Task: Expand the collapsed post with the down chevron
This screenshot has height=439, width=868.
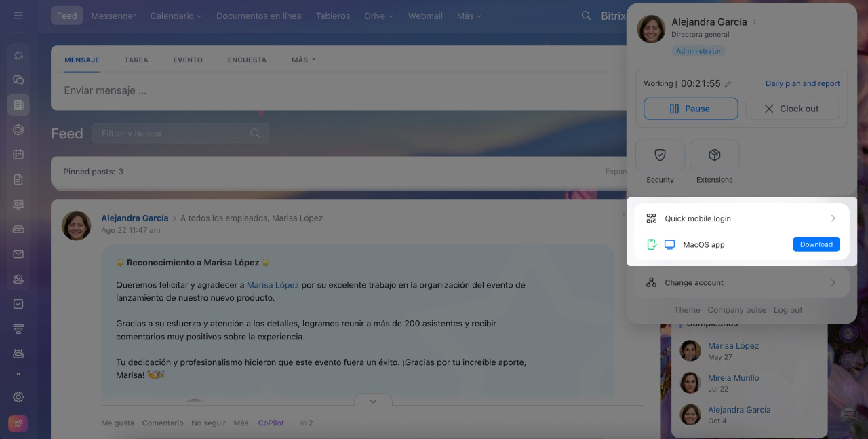Action: 373,402
